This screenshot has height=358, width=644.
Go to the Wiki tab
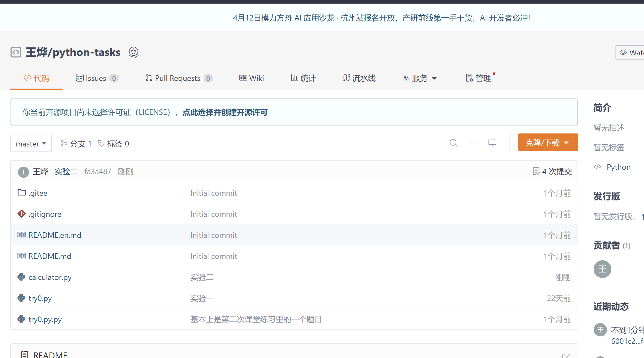pos(252,78)
